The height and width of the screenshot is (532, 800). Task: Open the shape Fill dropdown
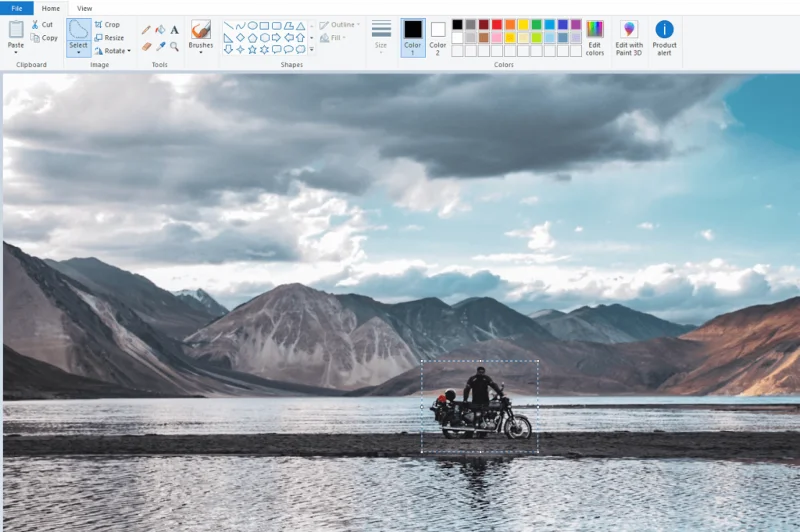click(x=333, y=38)
